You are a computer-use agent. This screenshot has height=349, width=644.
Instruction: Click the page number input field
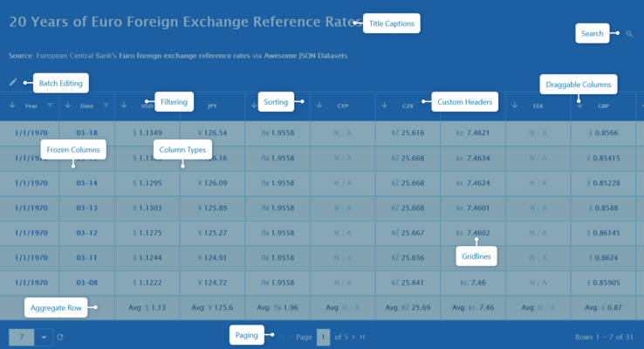[x=323, y=337]
